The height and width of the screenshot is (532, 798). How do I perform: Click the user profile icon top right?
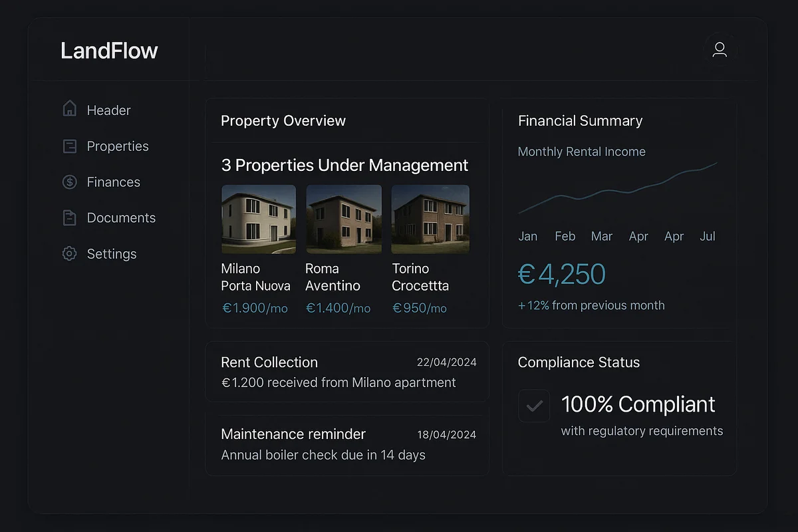pos(720,49)
